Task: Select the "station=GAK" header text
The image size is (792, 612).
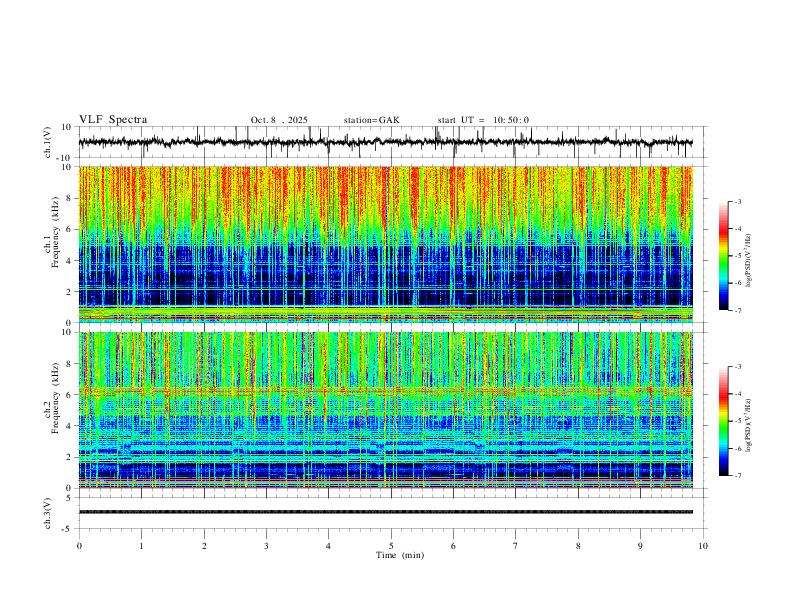Action: pos(371,120)
